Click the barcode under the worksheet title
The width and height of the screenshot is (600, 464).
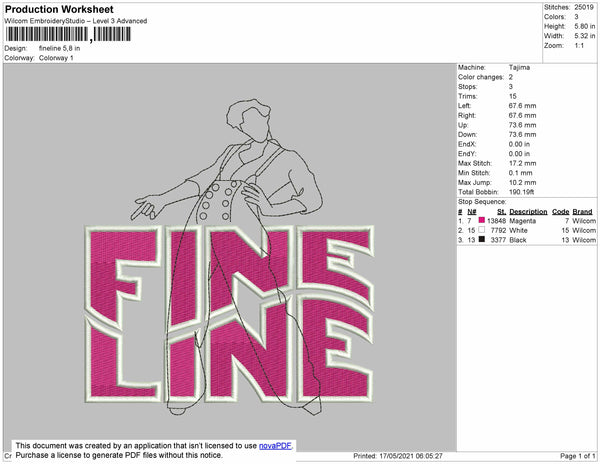68,34
